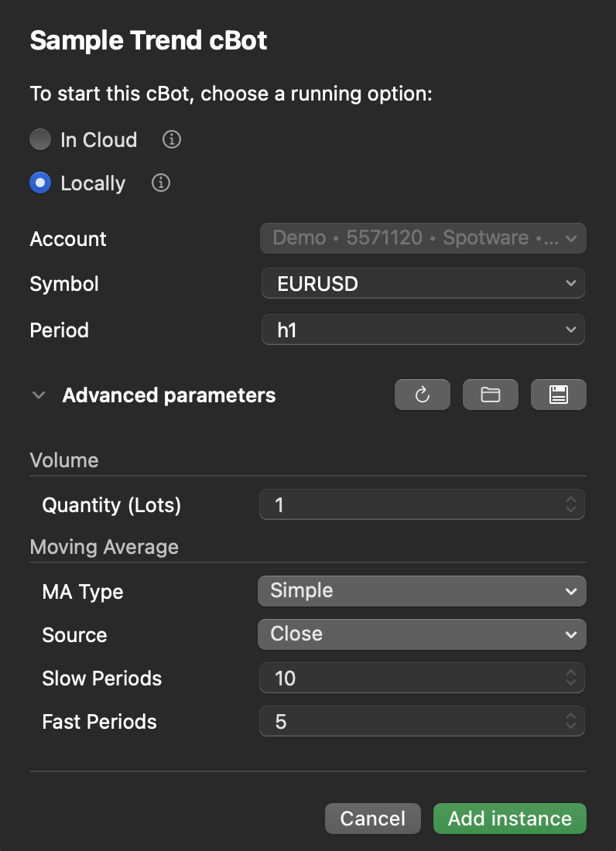Screen dimensions: 616x851
Task: Click the Slow Periods value field
Action: [x=402, y=678]
